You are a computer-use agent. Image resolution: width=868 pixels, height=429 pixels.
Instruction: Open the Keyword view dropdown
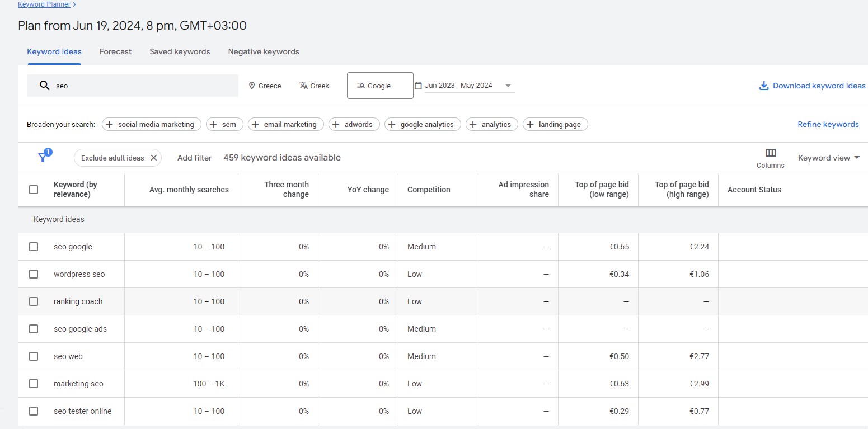coord(828,158)
